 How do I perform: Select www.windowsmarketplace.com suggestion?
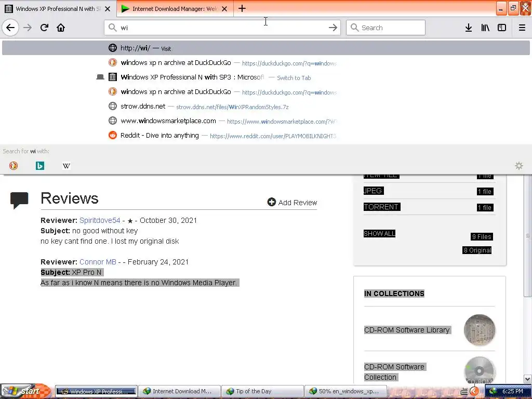tap(266, 121)
